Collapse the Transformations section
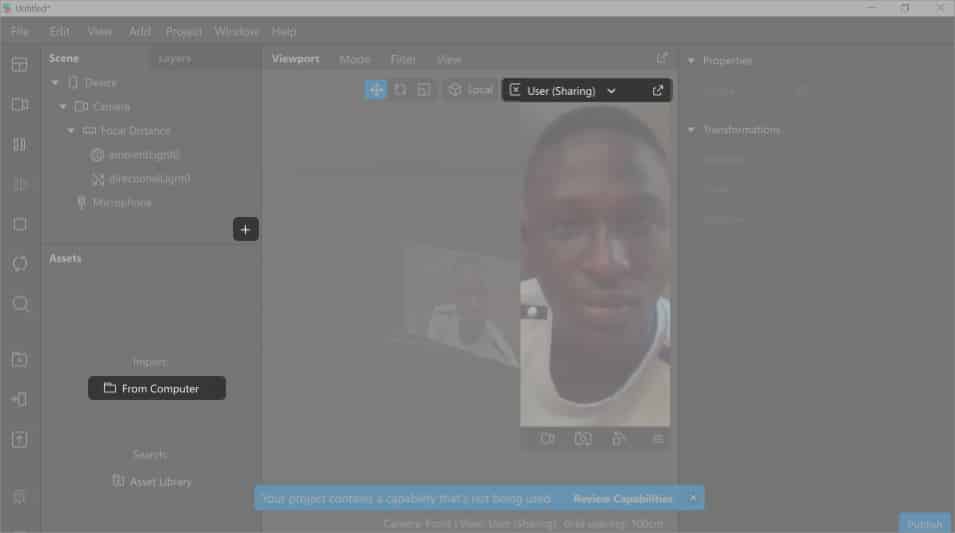The image size is (955, 533). pos(690,130)
